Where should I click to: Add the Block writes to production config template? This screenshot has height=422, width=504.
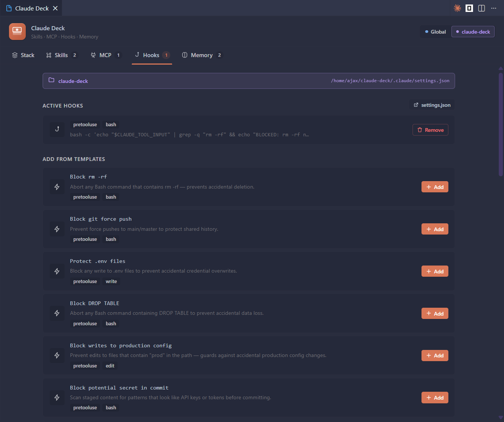(x=435, y=356)
